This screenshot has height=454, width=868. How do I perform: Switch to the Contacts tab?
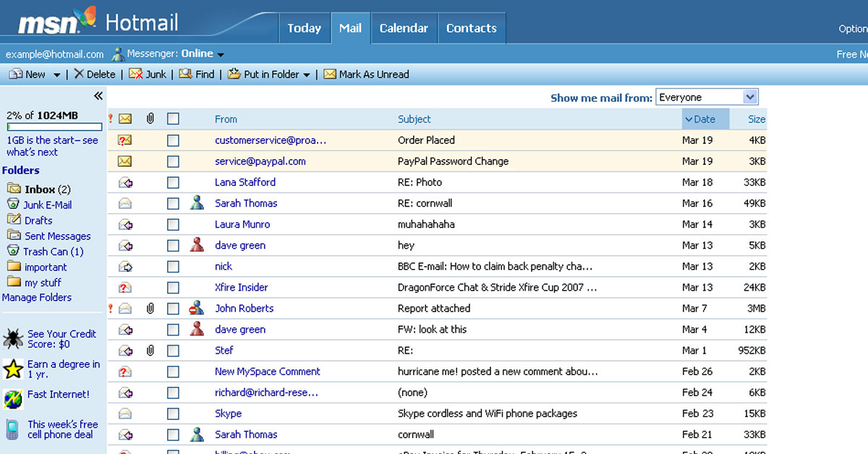click(472, 27)
